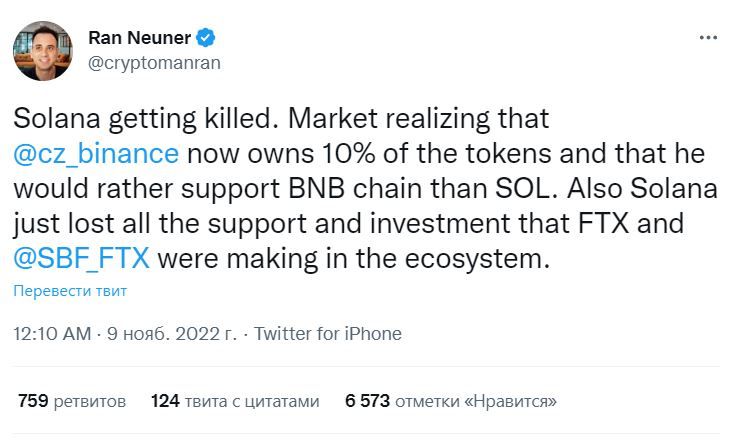
Task: Click "were making in the ecosystem" text
Action: pyautogui.click(x=353, y=259)
